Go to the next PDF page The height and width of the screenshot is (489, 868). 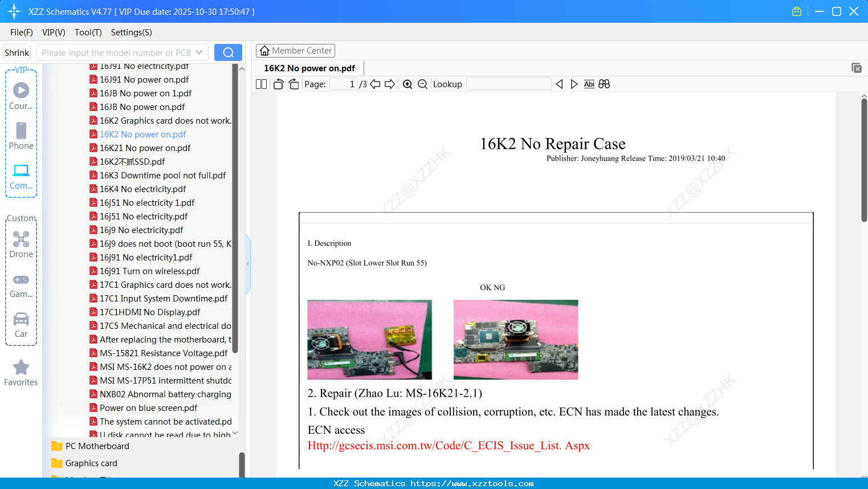390,84
